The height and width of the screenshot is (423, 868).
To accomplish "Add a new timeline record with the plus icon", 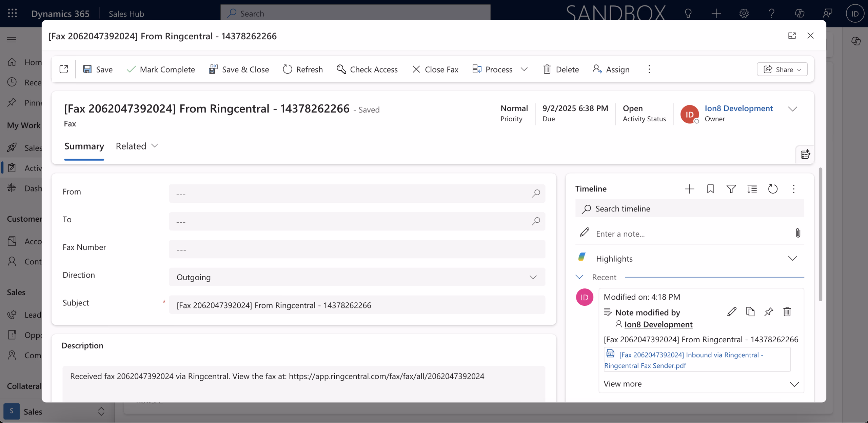I will coord(689,189).
